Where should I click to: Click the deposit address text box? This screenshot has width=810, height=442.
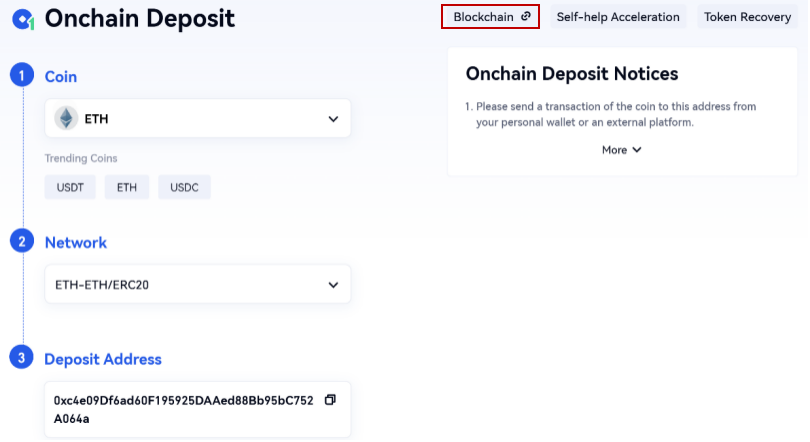185,409
